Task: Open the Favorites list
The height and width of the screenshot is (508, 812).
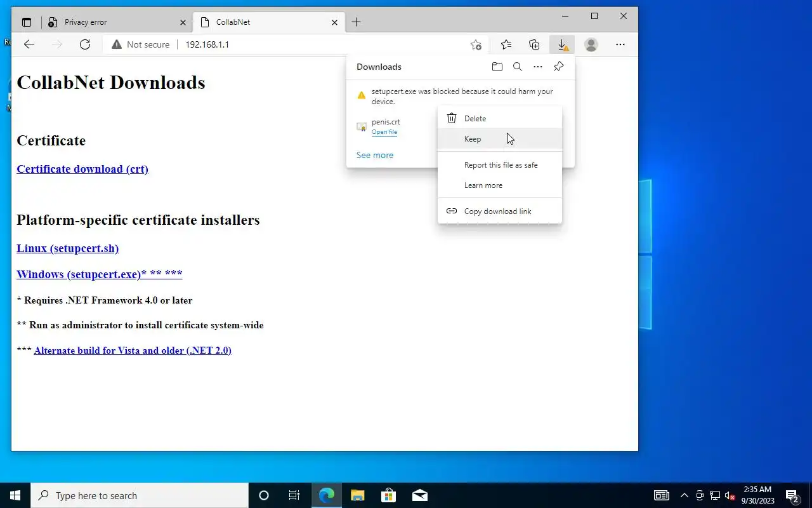Action: click(506, 44)
